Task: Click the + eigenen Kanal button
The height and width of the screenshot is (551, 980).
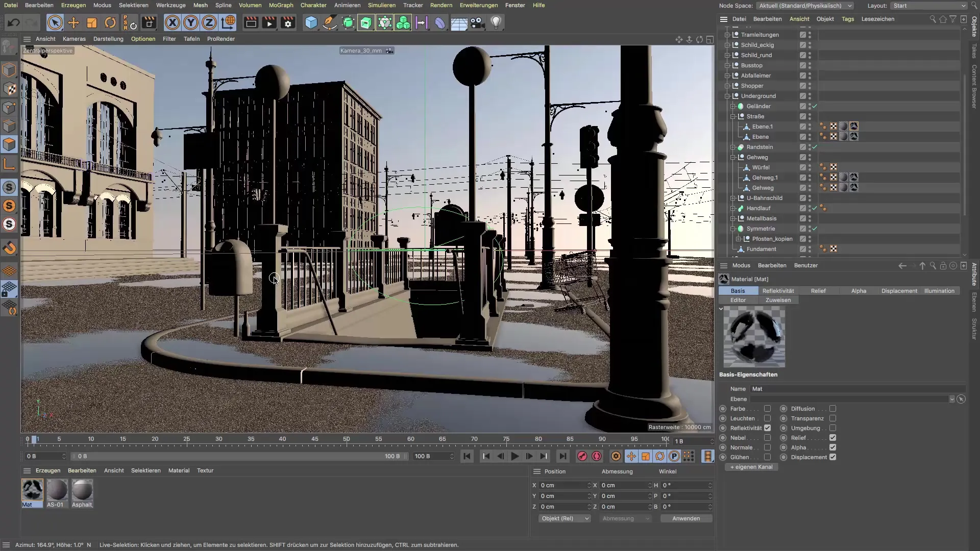Action: click(751, 467)
